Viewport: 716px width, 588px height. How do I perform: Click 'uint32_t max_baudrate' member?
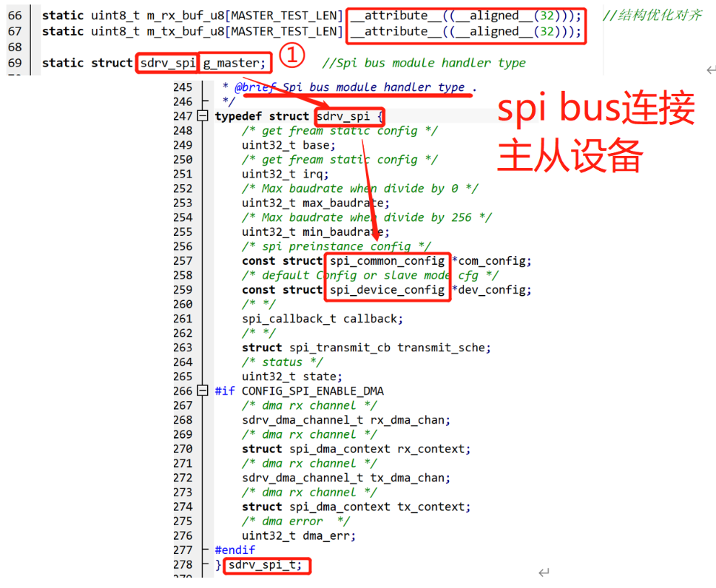(x=315, y=203)
